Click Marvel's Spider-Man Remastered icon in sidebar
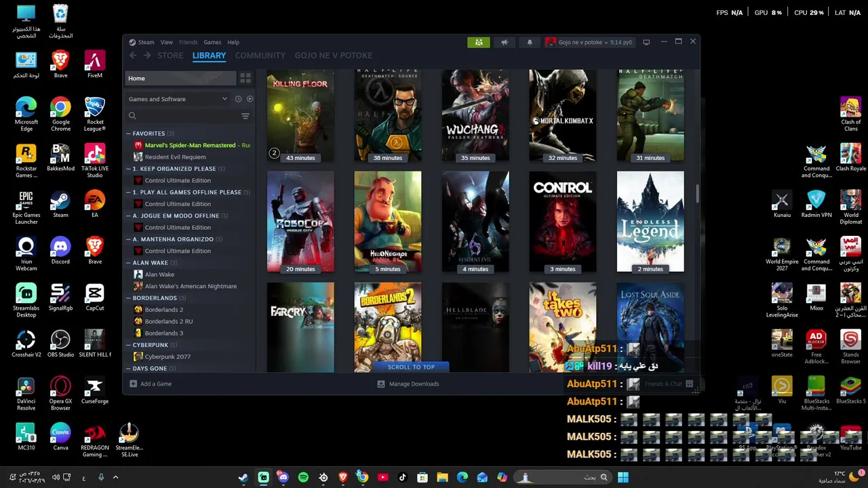This screenshot has width=868, height=488. point(138,145)
